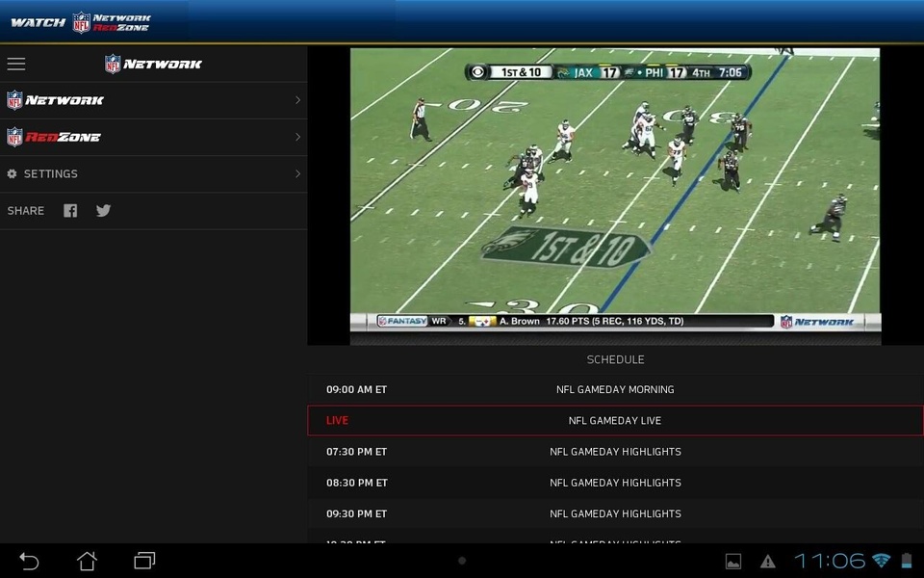Select NFL GAMEDAY MORNING program
The height and width of the screenshot is (578, 924).
coord(615,389)
